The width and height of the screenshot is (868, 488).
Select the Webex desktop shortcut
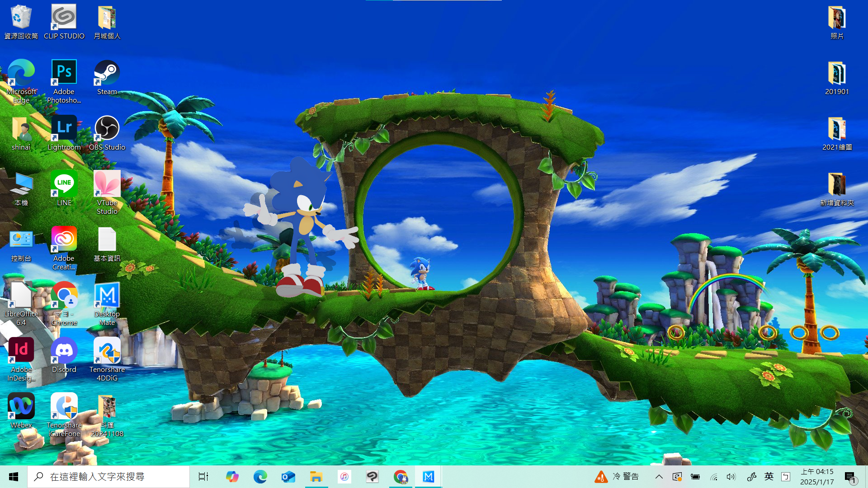tap(21, 411)
